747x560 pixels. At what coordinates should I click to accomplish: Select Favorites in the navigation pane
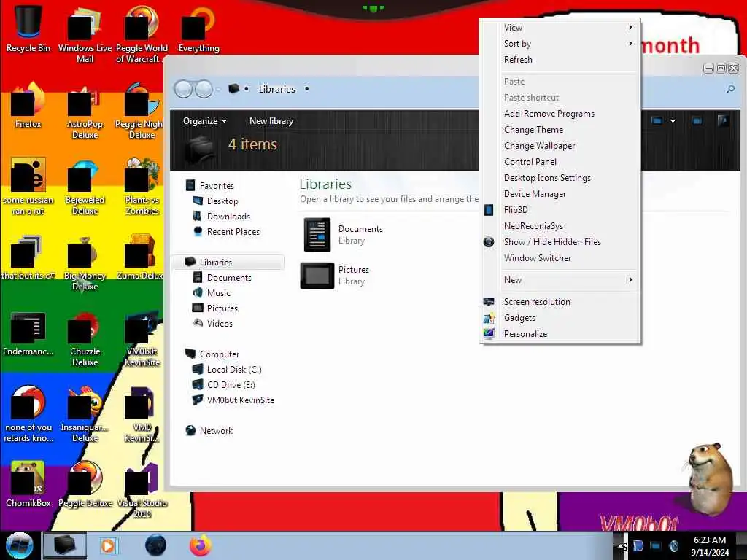(x=209, y=186)
